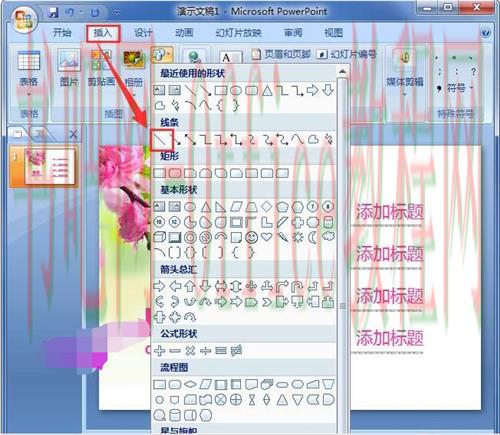The height and width of the screenshot is (435, 500).
Task: Redo the last action
Action: coord(95,13)
